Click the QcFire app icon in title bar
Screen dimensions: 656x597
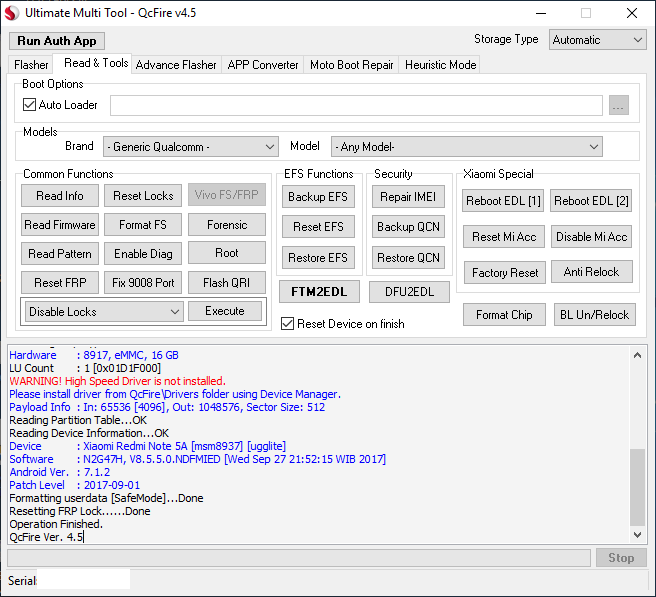click(x=12, y=13)
